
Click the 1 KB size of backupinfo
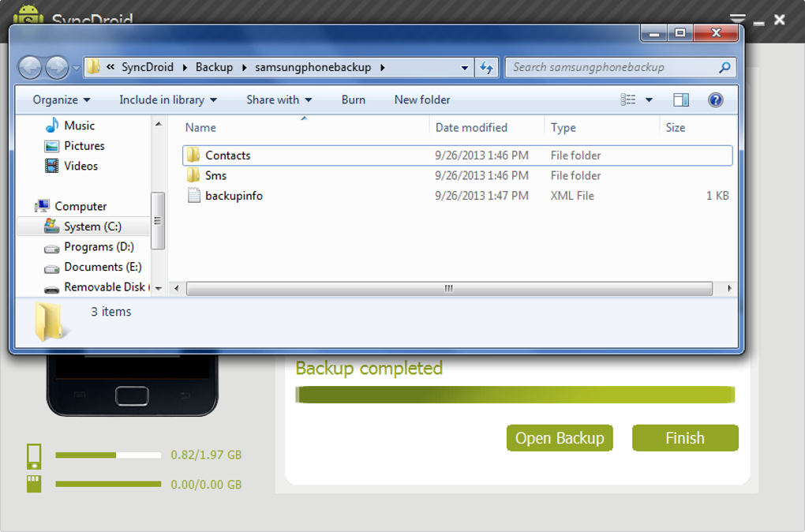coord(717,196)
